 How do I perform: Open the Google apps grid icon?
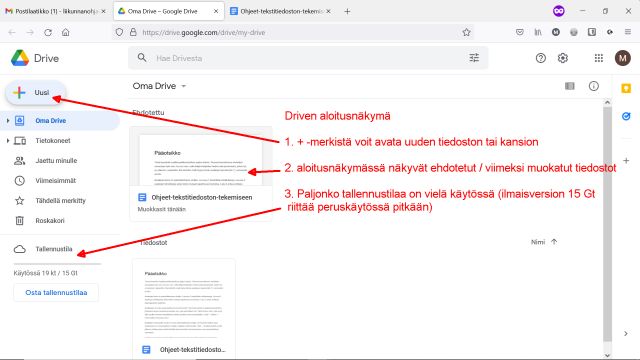pos(599,58)
